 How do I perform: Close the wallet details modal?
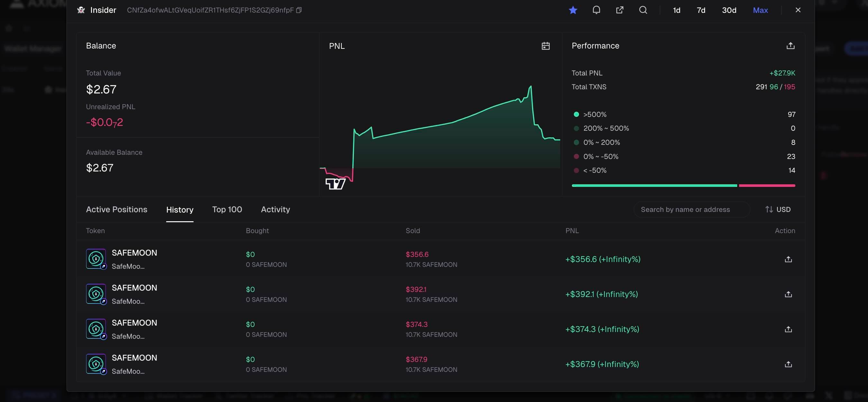coord(798,10)
